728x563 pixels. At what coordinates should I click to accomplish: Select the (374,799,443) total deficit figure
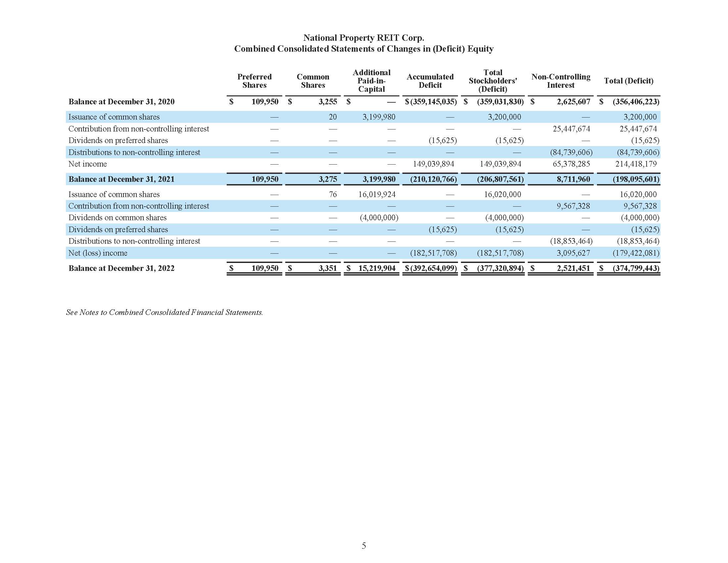click(x=635, y=268)
